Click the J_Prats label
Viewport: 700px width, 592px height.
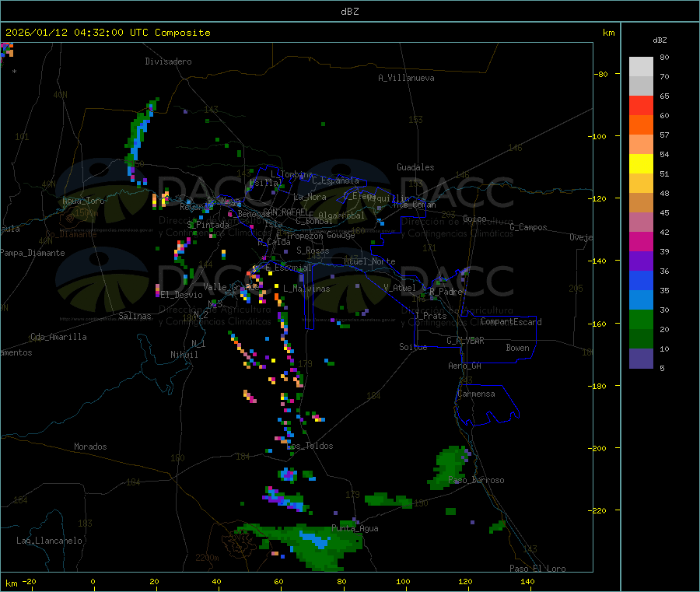coord(431,316)
